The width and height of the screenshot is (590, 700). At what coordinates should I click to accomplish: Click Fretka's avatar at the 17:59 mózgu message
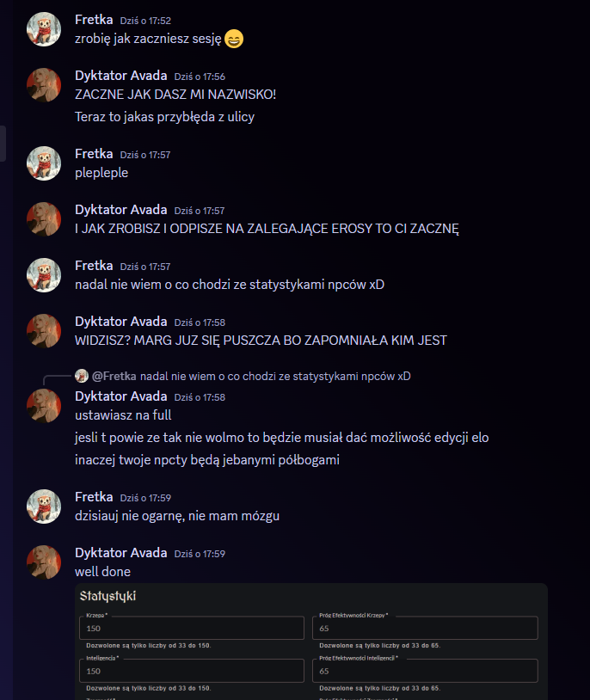click(44, 507)
